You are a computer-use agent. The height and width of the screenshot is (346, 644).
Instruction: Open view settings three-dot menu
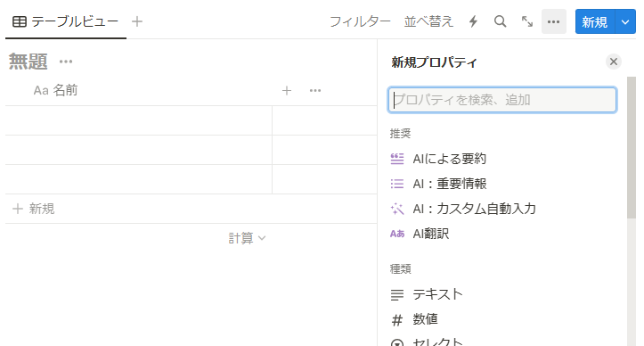click(x=554, y=21)
